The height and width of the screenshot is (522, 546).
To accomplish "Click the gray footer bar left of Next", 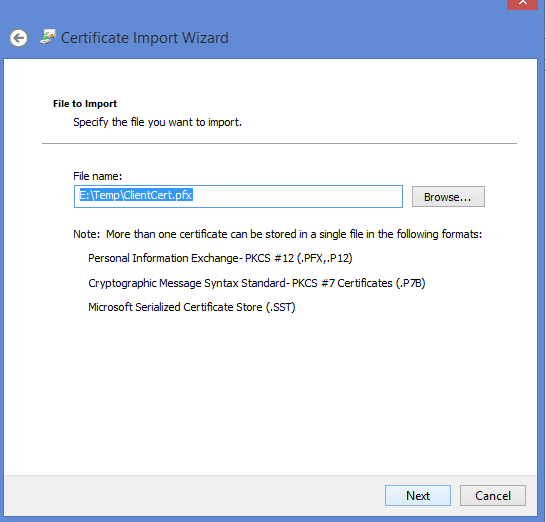I will pyautogui.click(x=193, y=496).
